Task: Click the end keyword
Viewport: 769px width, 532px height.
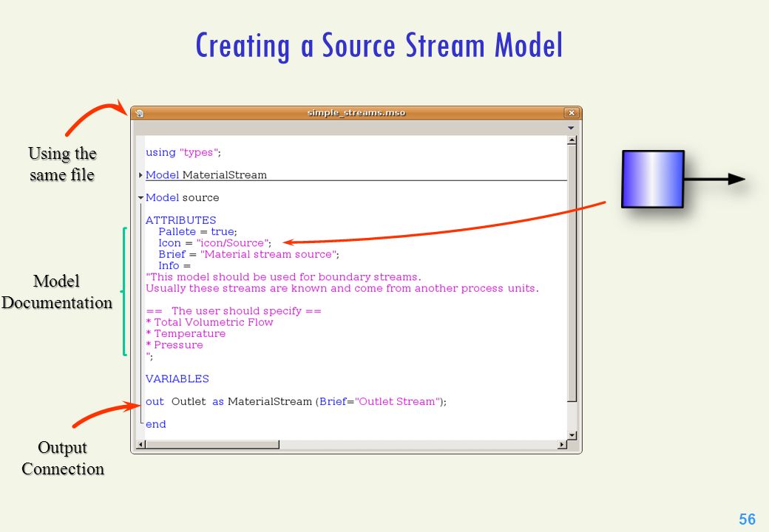Action: [x=155, y=424]
